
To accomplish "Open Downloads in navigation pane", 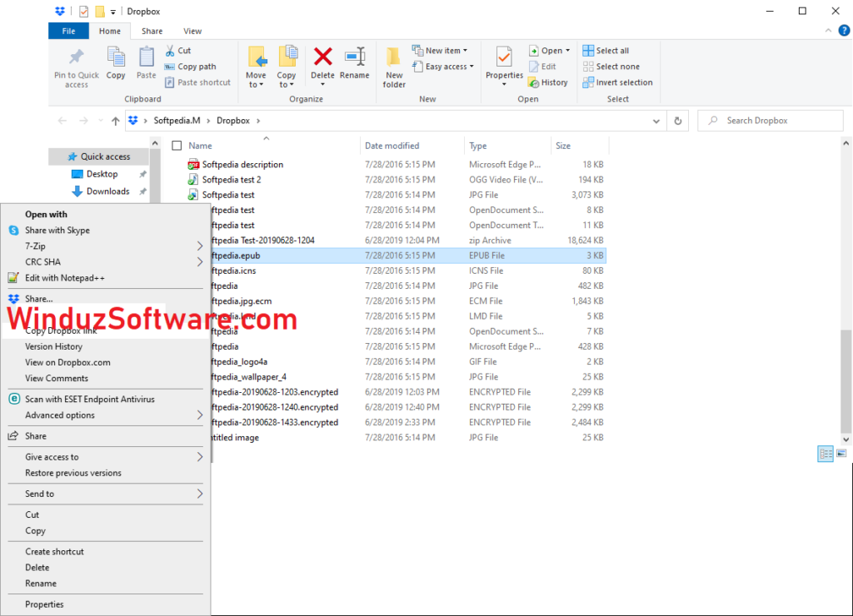I will 107,191.
